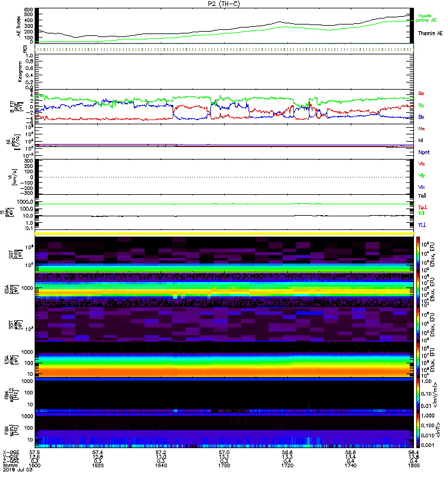The image size is (448, 478).
Task: Click the "<|nT|>" color bar label
Action: point(437,430)
